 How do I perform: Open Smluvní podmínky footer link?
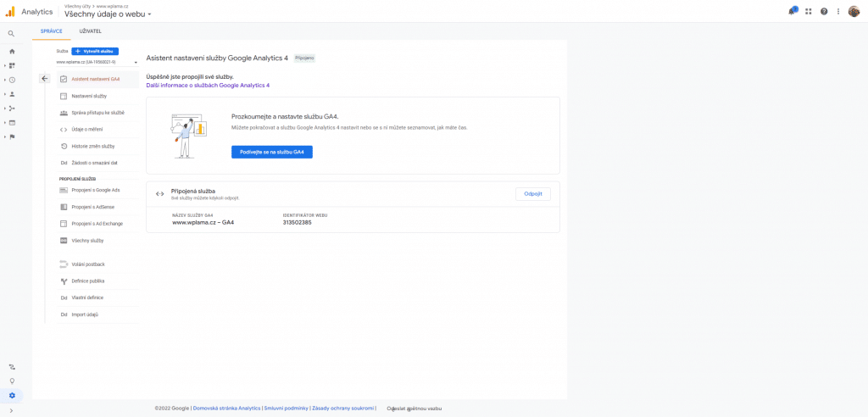tap(285, 409)
